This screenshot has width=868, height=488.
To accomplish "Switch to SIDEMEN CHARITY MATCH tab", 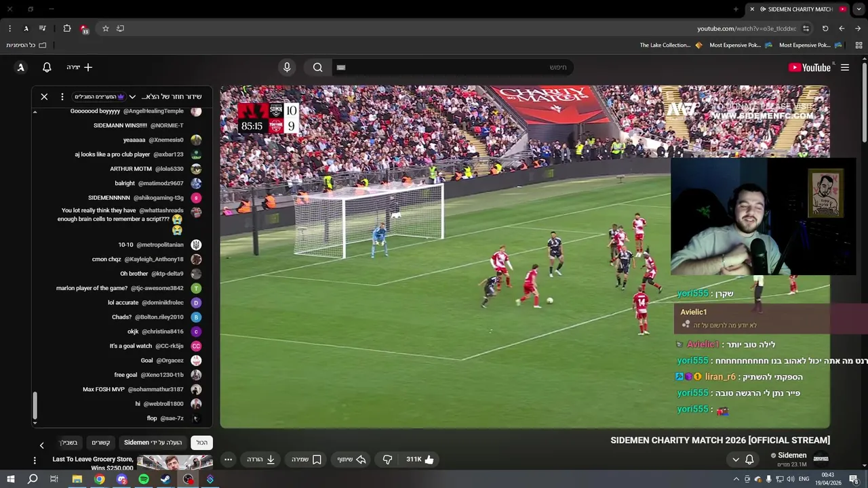I will click(797, 9).
